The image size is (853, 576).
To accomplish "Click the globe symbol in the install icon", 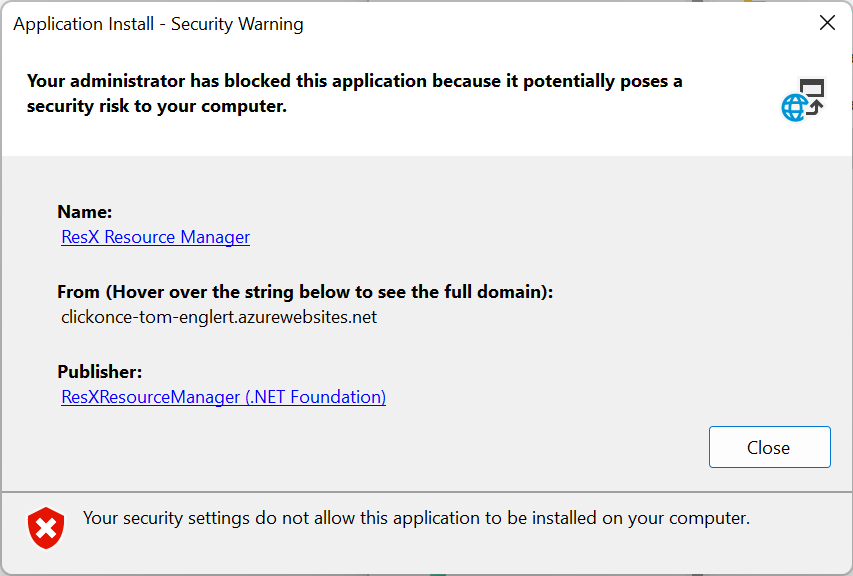I will click(795, 105).
